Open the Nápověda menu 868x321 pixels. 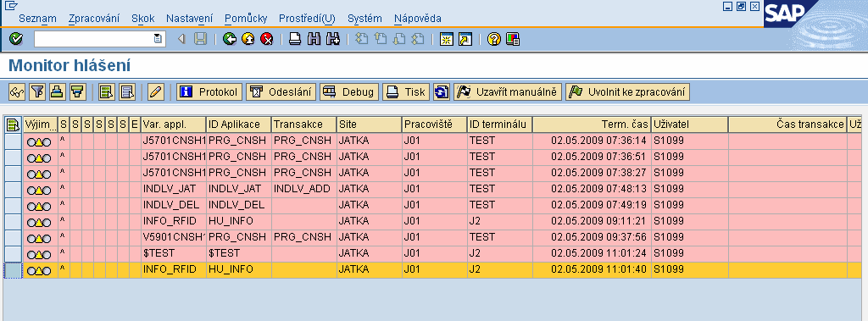pyautogui.click(x=417, y=19)
